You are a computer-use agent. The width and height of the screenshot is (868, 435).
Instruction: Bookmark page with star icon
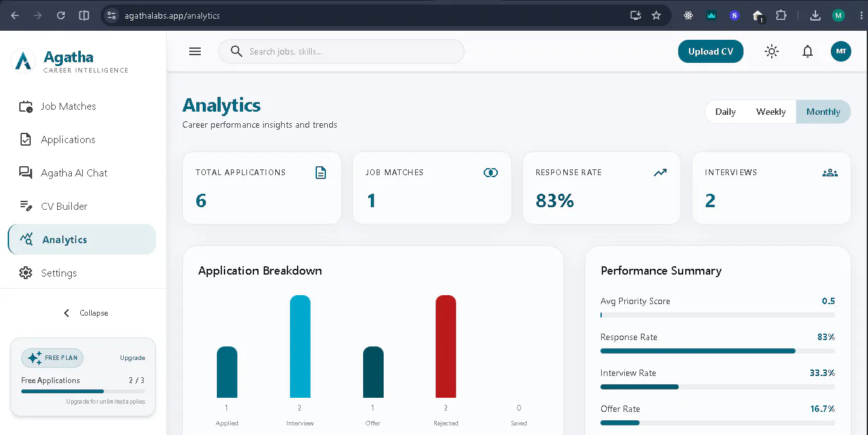tap(656, 15)
